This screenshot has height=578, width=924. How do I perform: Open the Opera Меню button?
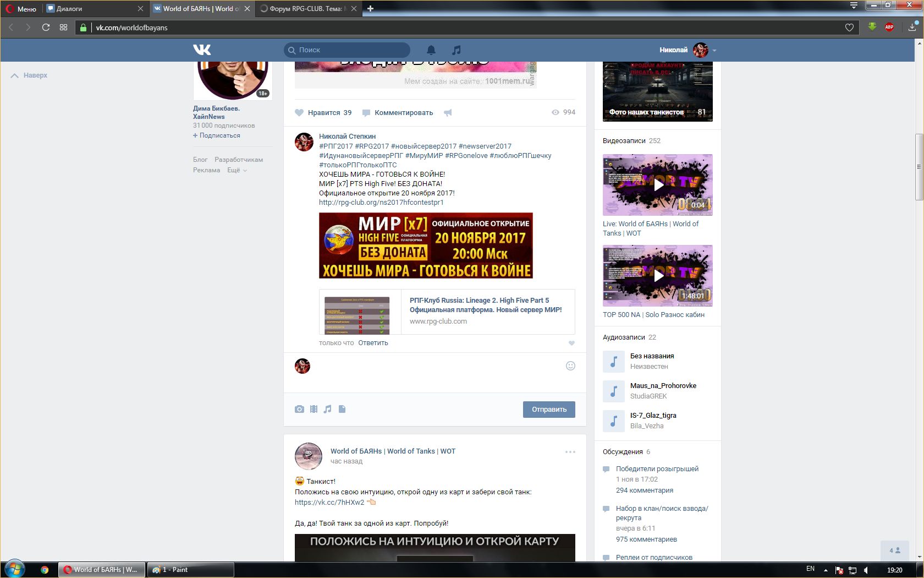[21, 9]
